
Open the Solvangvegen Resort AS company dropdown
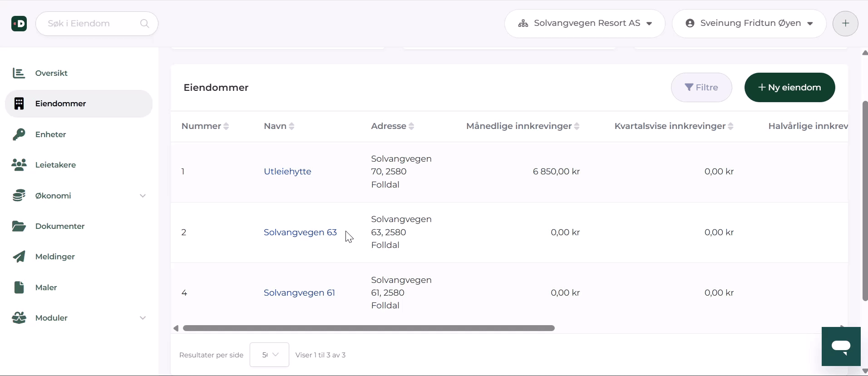(x=585, y=23)
